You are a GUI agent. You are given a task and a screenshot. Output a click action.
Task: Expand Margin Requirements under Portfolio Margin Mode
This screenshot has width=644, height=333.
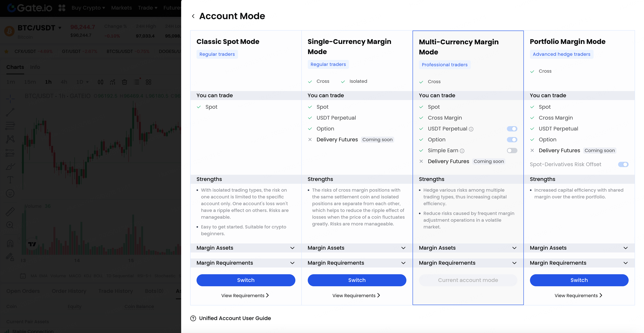pyautogui.click(x=625, y=263)
